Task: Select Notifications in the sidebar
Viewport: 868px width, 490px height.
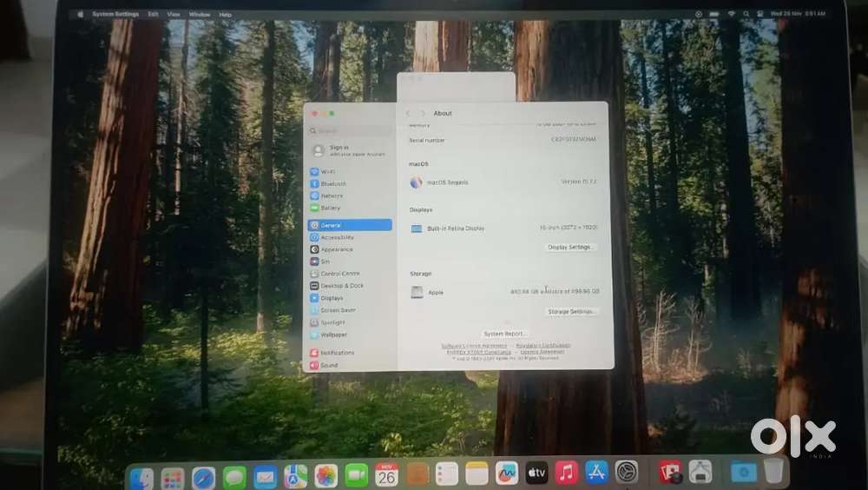Action: coord(337,353)
